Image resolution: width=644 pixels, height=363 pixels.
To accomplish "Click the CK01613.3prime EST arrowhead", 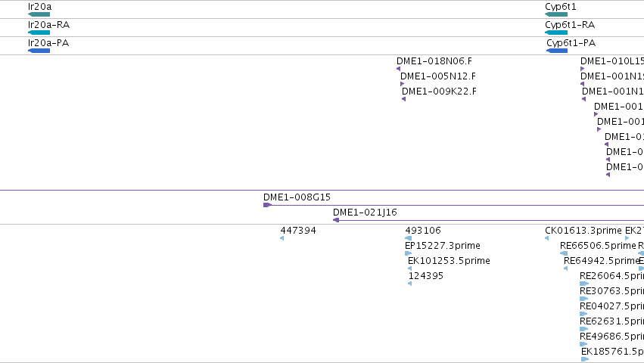I will click(x=546, y=238).
